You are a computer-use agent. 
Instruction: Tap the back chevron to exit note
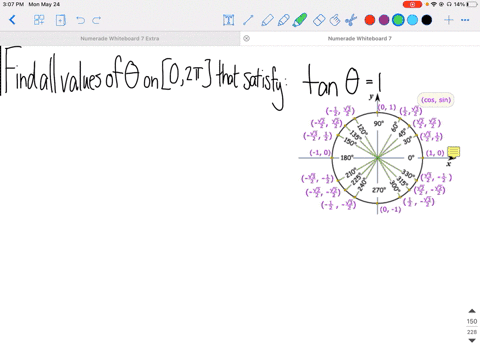12,20
